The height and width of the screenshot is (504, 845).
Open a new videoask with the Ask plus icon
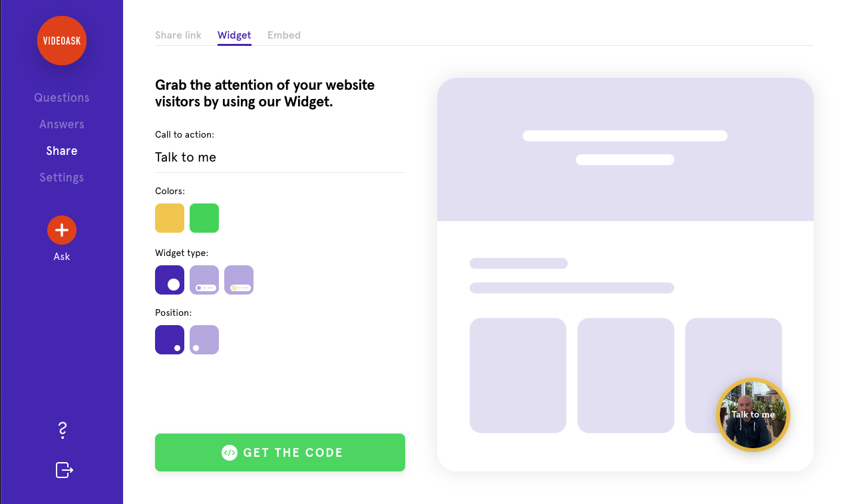point(61,230)
